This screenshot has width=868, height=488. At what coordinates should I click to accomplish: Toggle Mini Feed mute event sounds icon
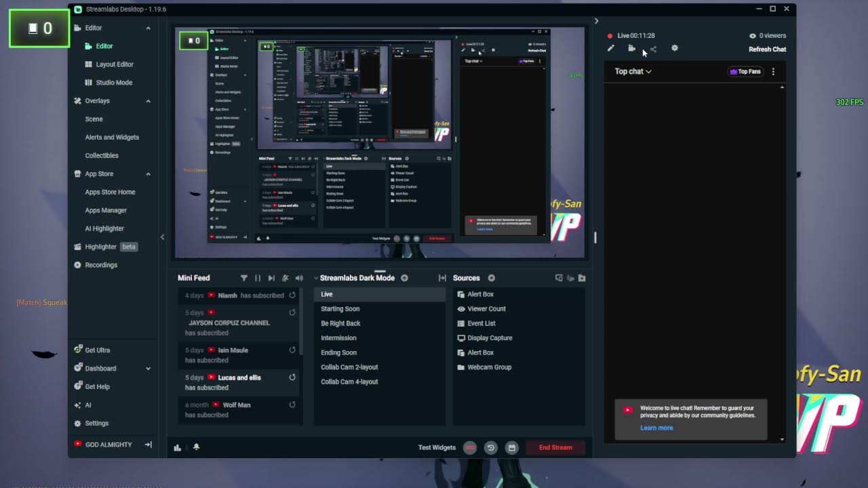(285, 278)
